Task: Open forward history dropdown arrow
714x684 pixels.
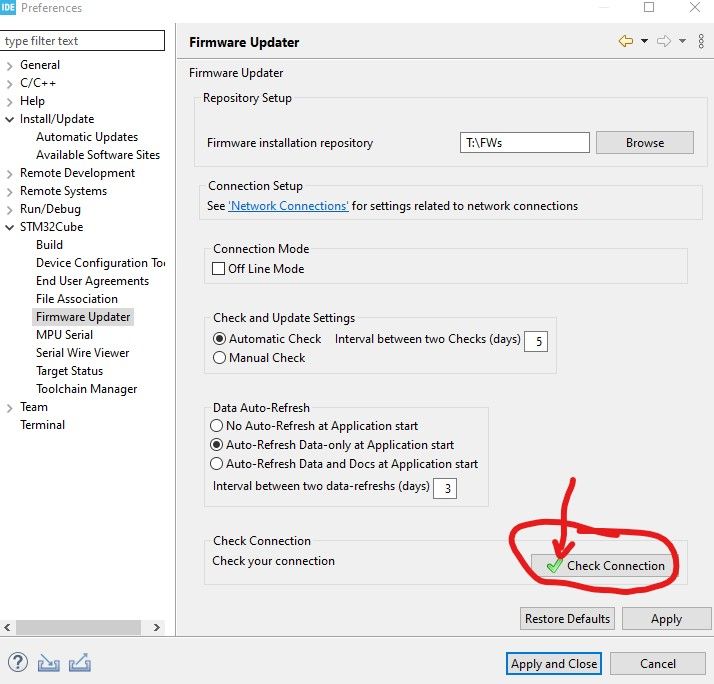Action: (x=682, y=41)
